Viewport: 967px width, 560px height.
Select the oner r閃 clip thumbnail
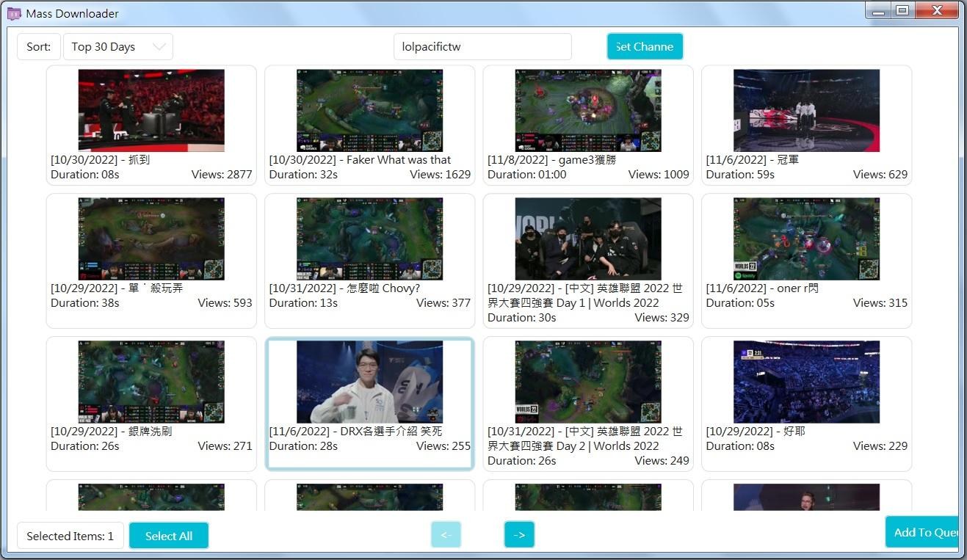806,239
